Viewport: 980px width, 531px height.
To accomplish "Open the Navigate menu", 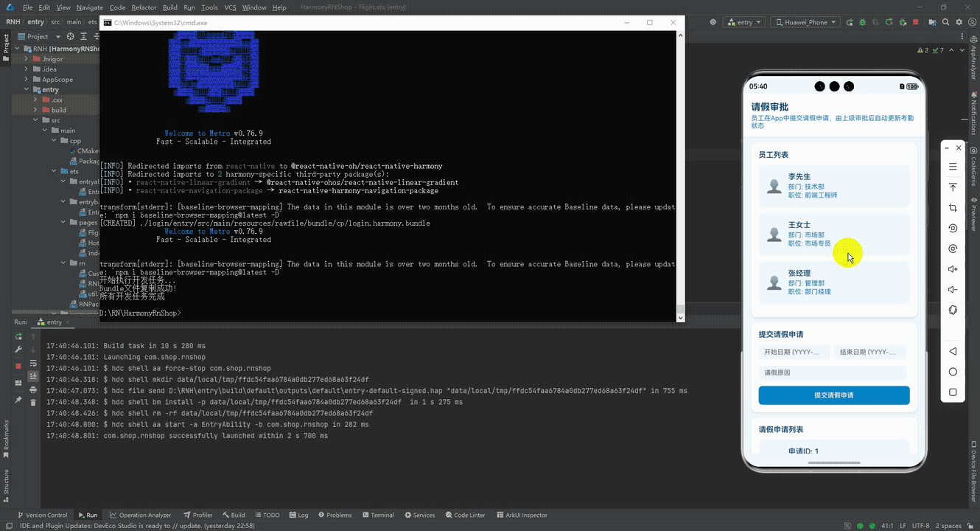I will pos(90,7).
